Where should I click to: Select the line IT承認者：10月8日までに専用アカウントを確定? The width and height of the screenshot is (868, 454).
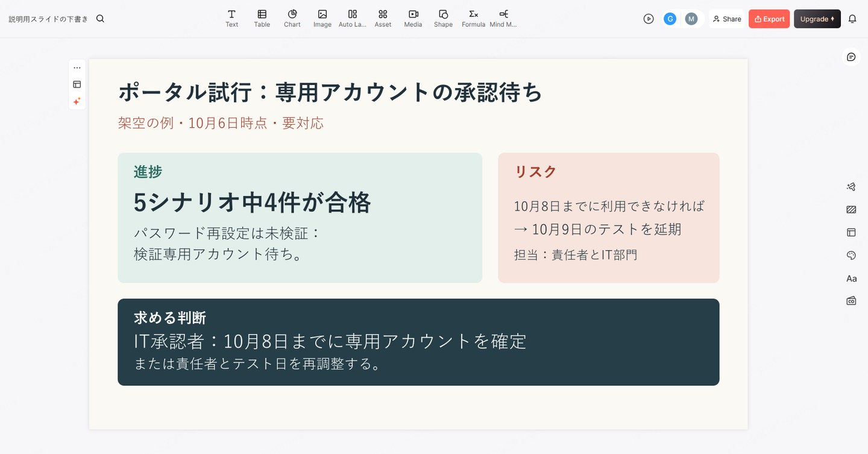click(330, 341)
